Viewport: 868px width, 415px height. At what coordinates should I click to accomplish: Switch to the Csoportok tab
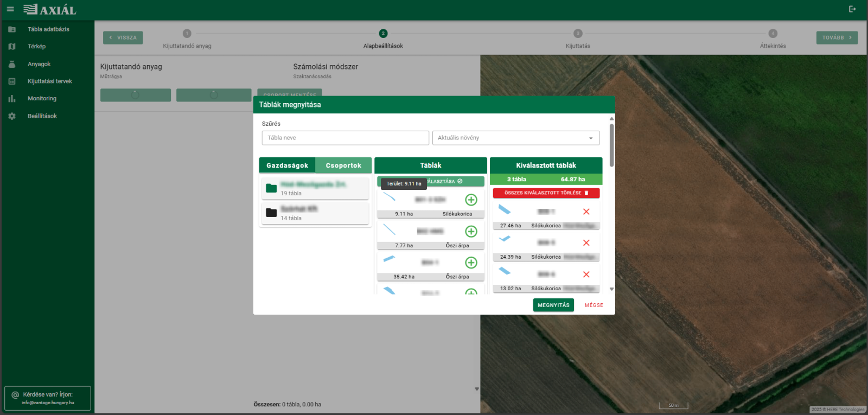tap(344, 165)
